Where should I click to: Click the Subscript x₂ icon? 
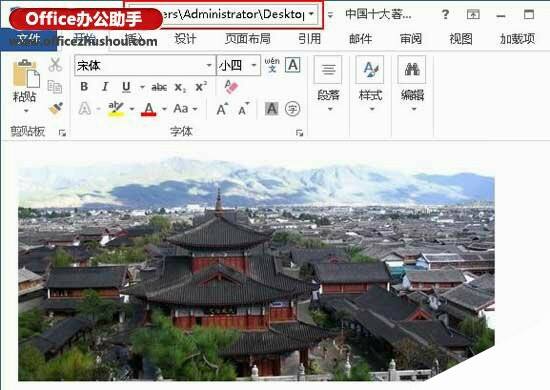tap(180, 87)
